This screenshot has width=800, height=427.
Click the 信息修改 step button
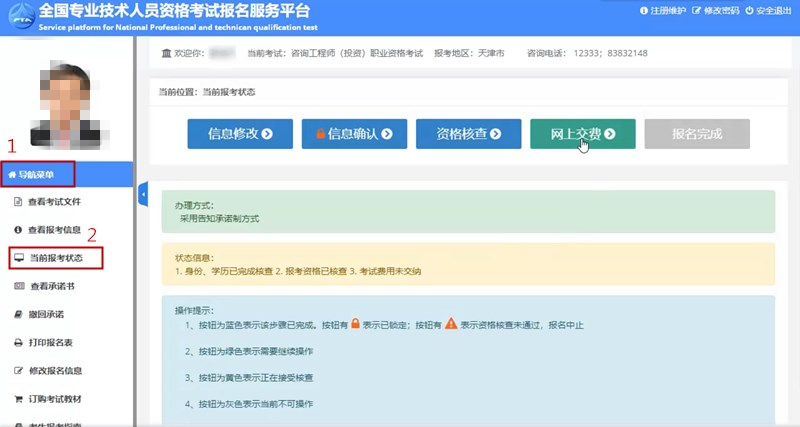pyautogui.click(x=240, y=134)
